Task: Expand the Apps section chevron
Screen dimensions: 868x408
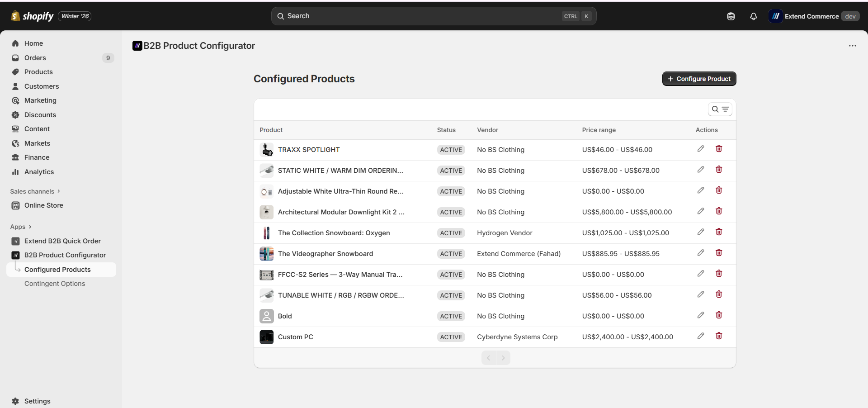Action: 30,227
